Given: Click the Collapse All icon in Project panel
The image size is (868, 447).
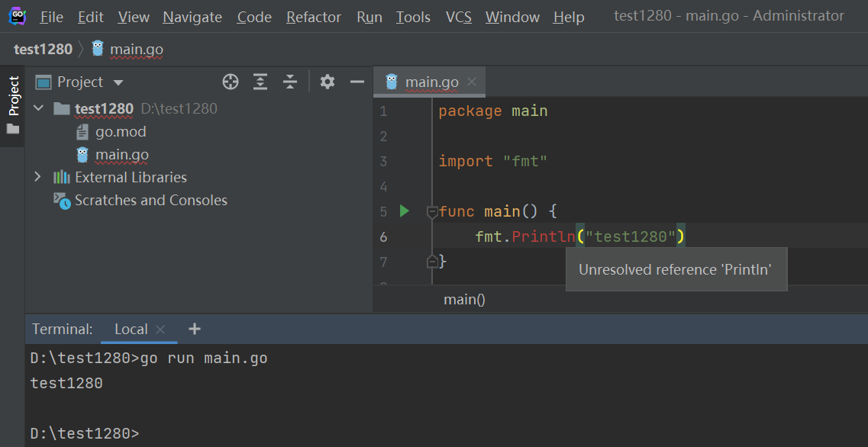Looking at the screenshot, I should click(290, 82).
